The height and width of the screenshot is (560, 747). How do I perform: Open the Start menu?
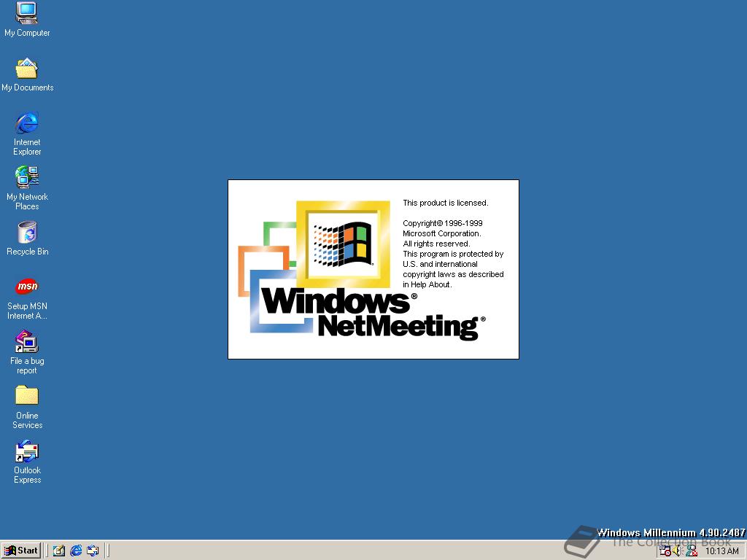tap(21, 551)
